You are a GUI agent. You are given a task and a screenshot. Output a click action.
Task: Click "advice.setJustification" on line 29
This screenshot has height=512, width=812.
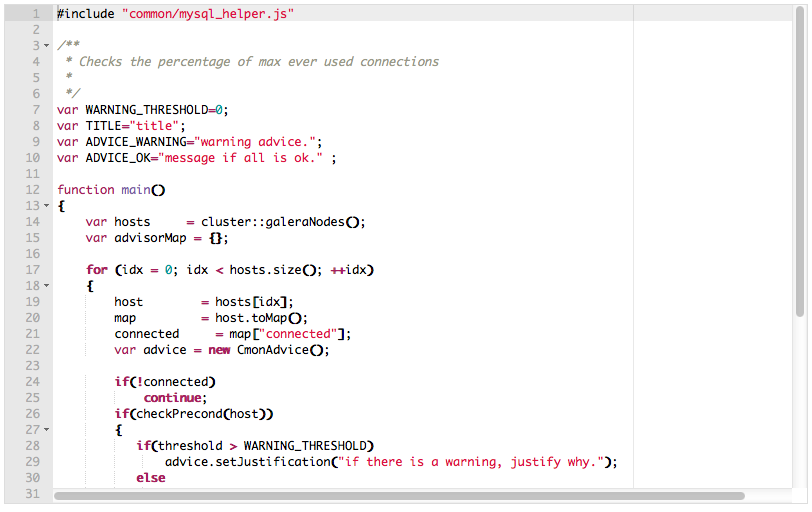click(248, 462)
